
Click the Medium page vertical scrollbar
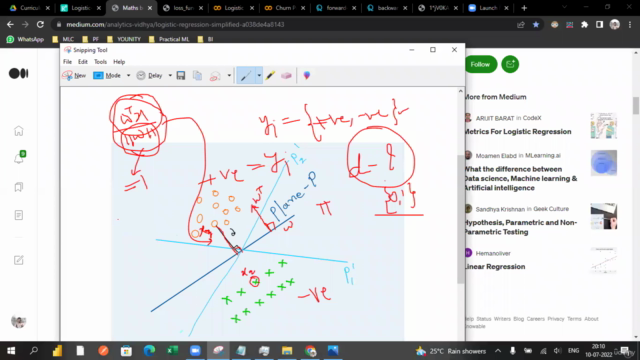tap(636, 106)
